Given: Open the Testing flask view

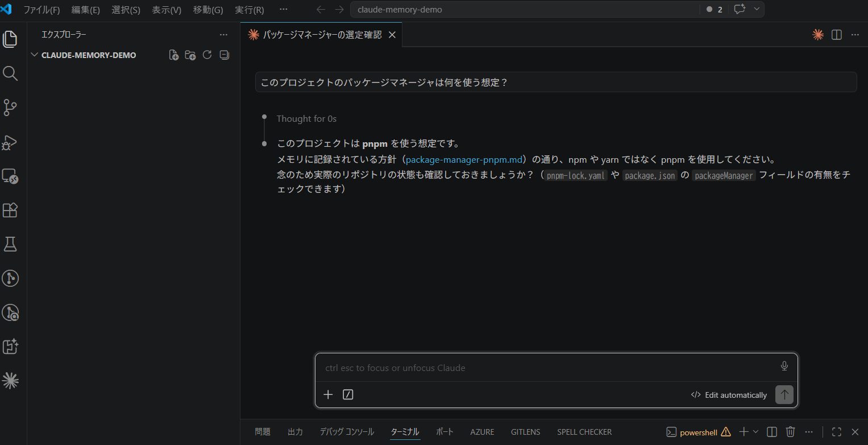Looking at the screenshot, I should [x=10, y=244].
